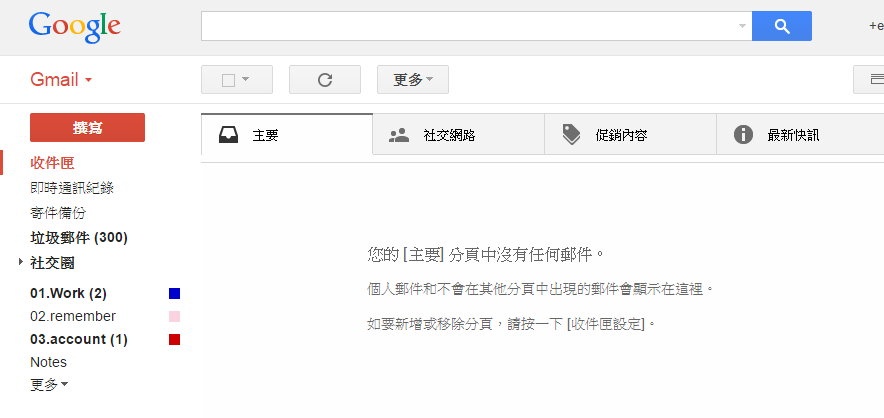Screen dimensions: 884x418
Task: Open the Gmail app switcher dropdown
Action: coord(61,80)
